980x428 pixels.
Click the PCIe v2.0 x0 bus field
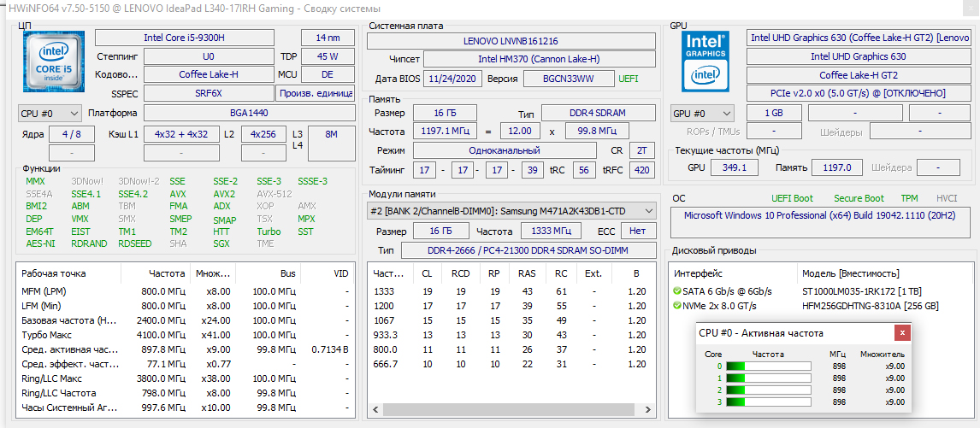pos(858,93)
